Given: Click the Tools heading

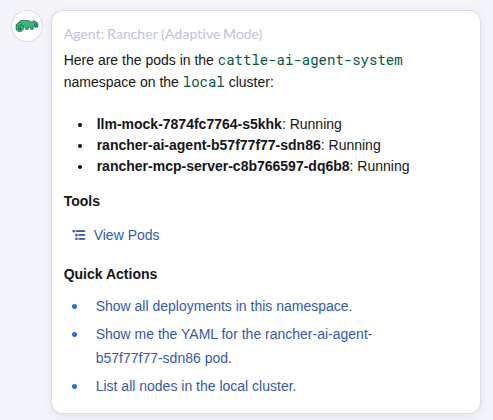Looking at the screenshot, I should [x=82, y=201].
